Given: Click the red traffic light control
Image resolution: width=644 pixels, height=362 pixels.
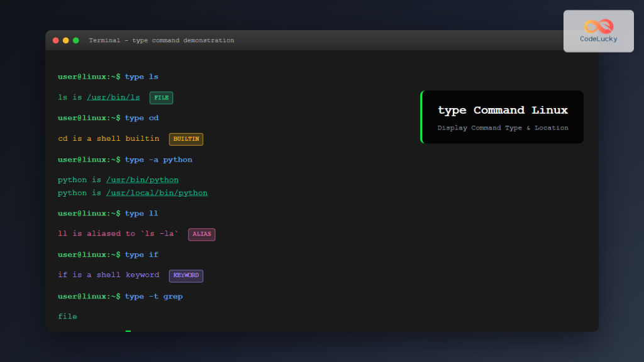Looking at the screenshot, I should [x=56, y=39].
